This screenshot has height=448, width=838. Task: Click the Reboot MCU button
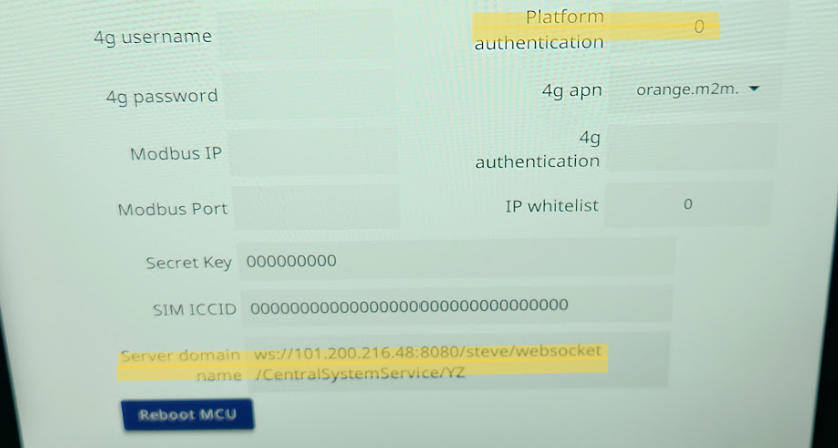188,414
